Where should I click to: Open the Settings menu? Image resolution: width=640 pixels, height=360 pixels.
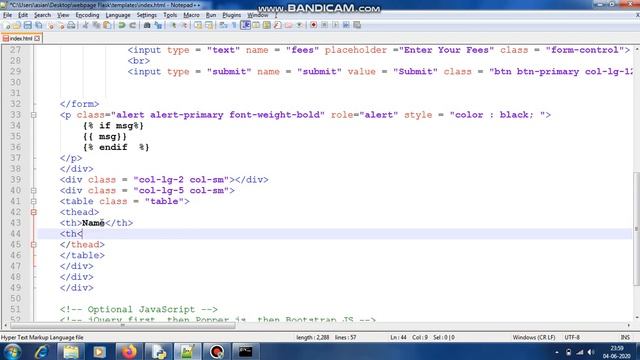click(x=147, y=15)
